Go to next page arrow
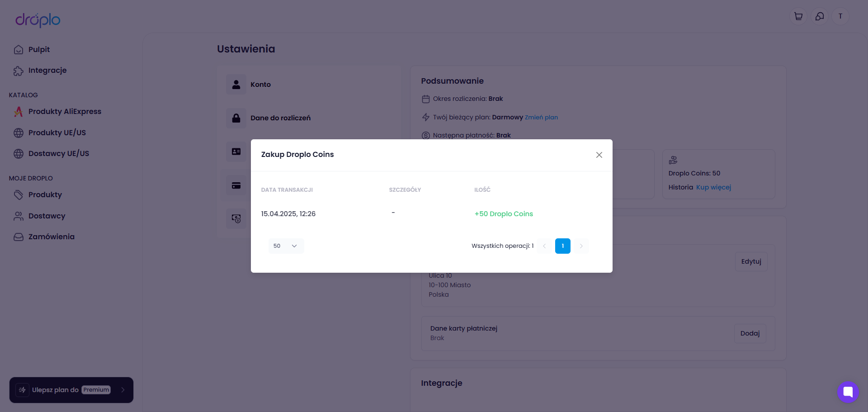This screenshot has height=412, width=868. point(581,246)
